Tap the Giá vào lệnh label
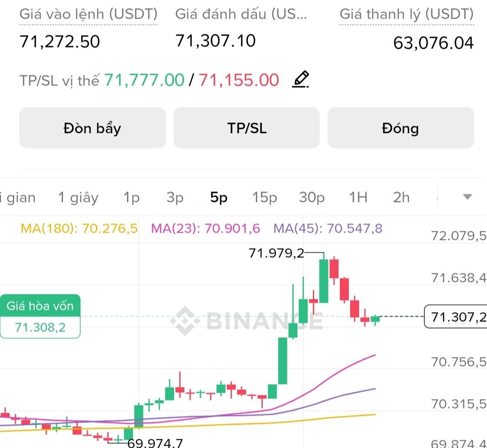Screen dimensions: 487x448 coord(88,14)
